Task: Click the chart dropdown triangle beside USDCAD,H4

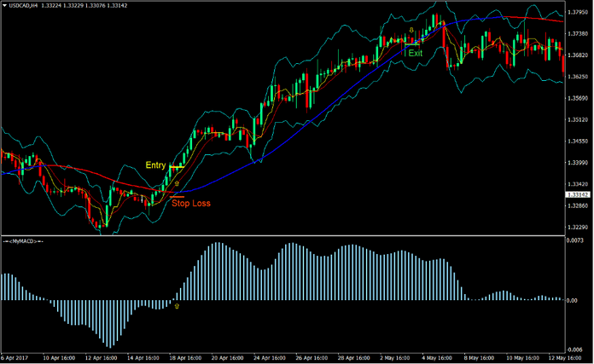Action: pos(4,6)
